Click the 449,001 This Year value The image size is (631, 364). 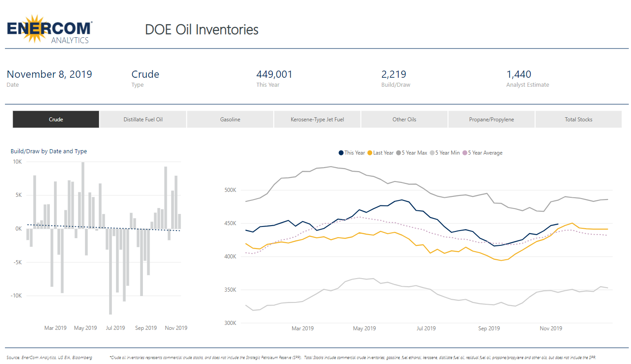pyautogui.click(x=274, y=75)
